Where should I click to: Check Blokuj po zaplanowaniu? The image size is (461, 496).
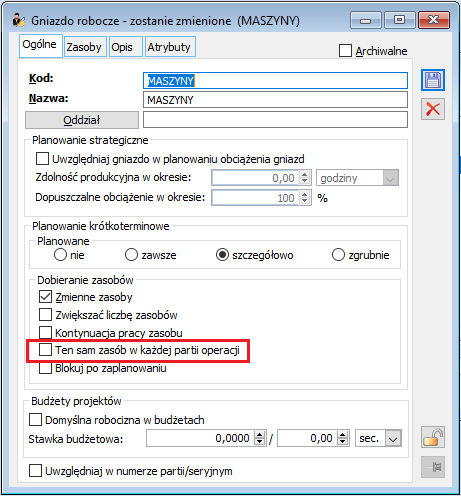click(45, 368)
